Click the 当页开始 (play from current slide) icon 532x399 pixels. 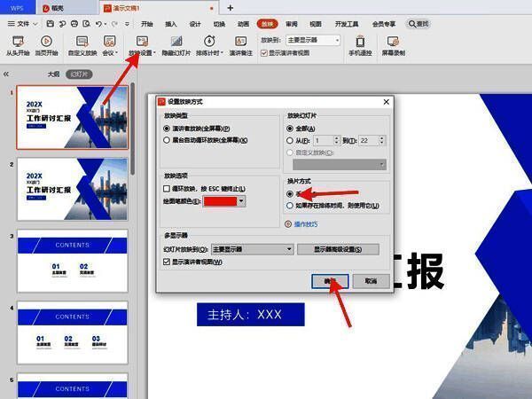click(47, 42)
